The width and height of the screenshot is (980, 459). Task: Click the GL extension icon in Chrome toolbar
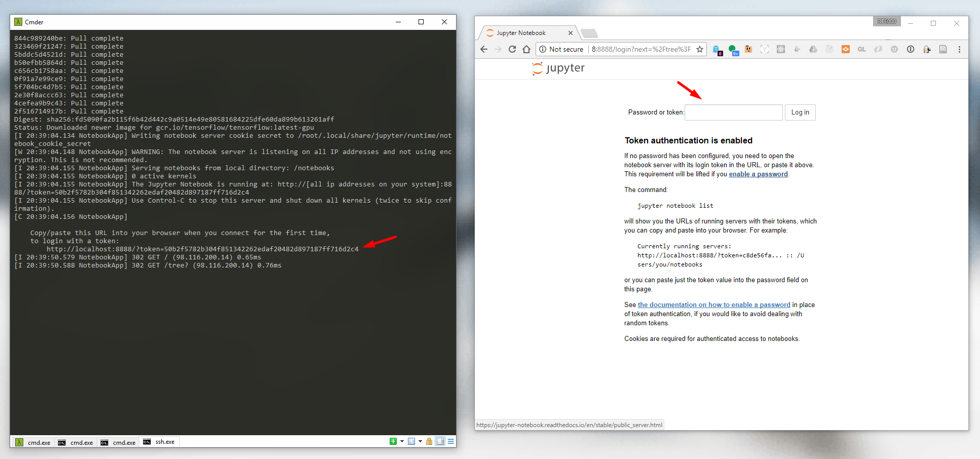click(x=861, y=49)
